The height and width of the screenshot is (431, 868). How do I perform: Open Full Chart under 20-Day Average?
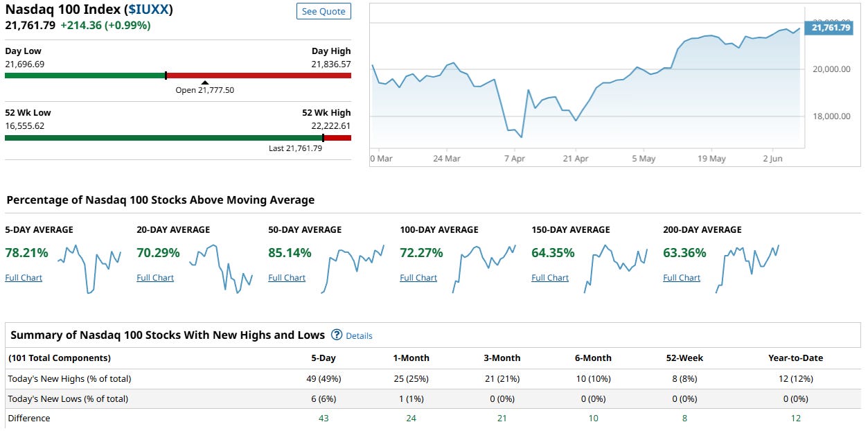pos(155,278)
